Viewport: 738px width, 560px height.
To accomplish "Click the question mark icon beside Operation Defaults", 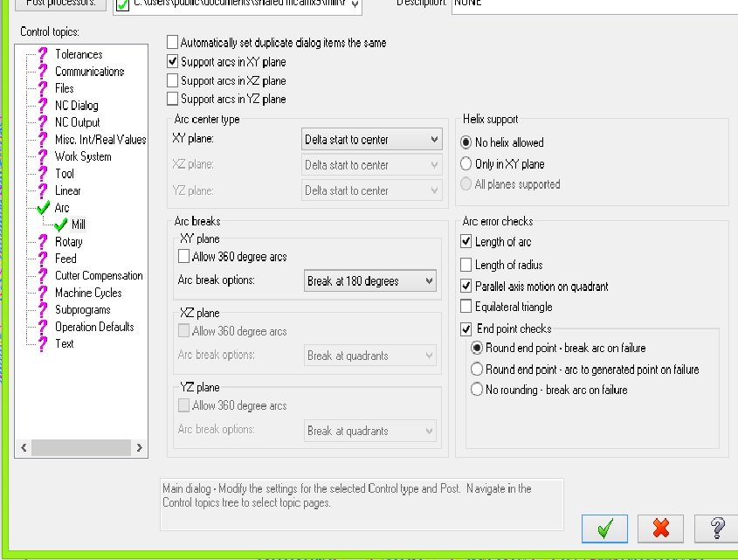I will click(x=43, y=327).
